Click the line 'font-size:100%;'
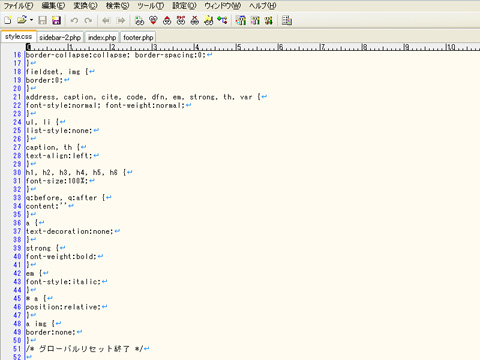Image resolution: width=480 pixels, height=360 pixels. (57, 181)
